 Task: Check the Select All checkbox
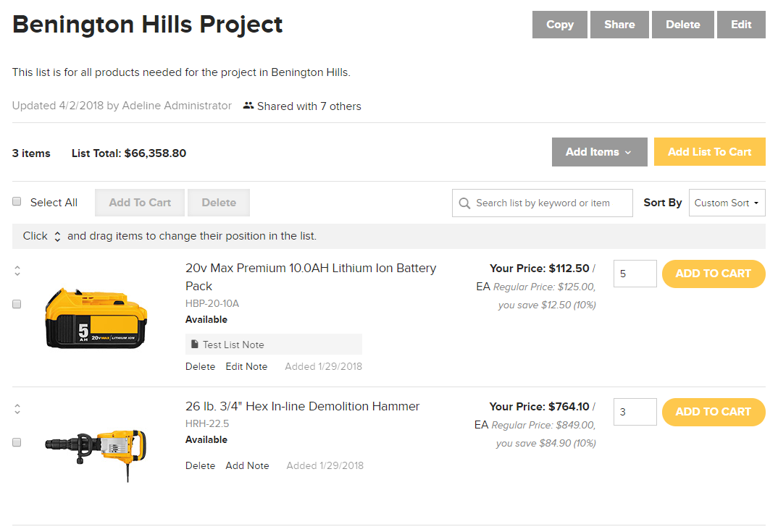pyautogui.click(x=17, y=201)
